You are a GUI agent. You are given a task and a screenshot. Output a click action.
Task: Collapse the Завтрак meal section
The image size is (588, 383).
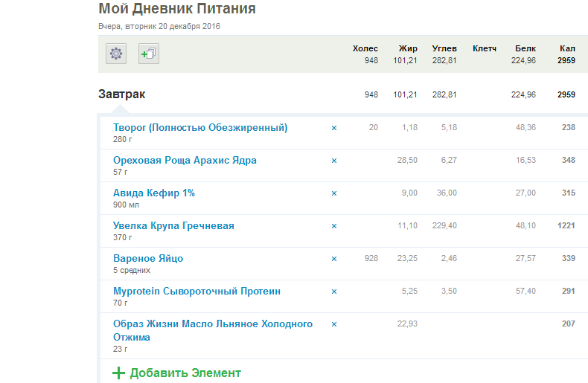121,94
